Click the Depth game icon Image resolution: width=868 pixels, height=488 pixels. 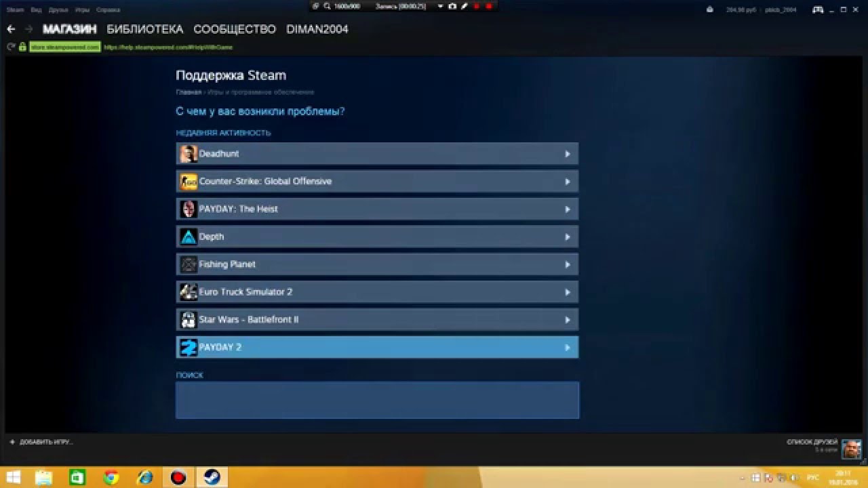188,237
